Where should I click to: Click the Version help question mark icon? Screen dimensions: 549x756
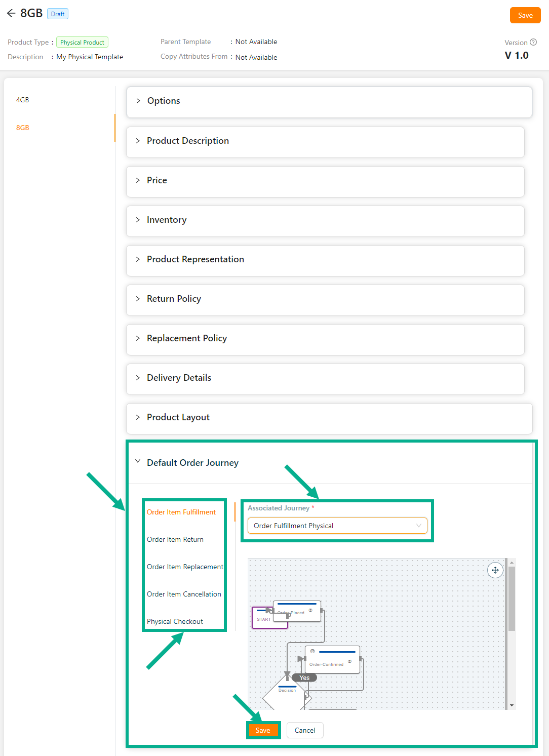pyautogui.click(x=533, y=43)
